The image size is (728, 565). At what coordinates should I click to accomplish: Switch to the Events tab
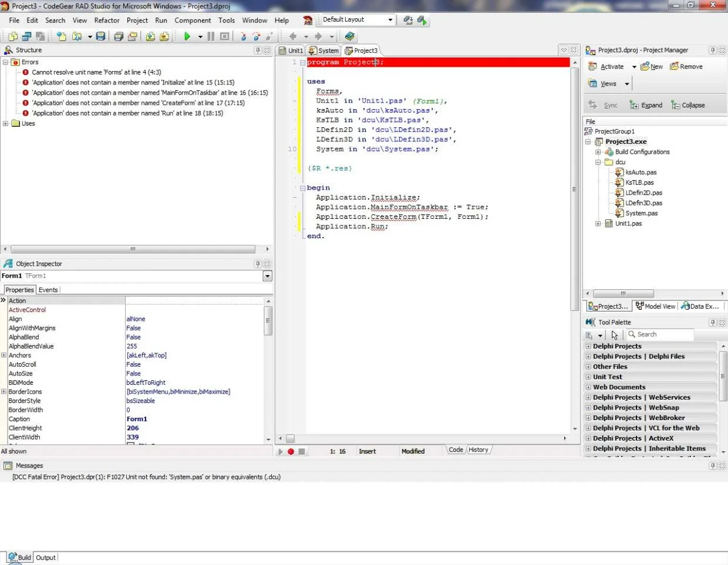coord(48,290)
